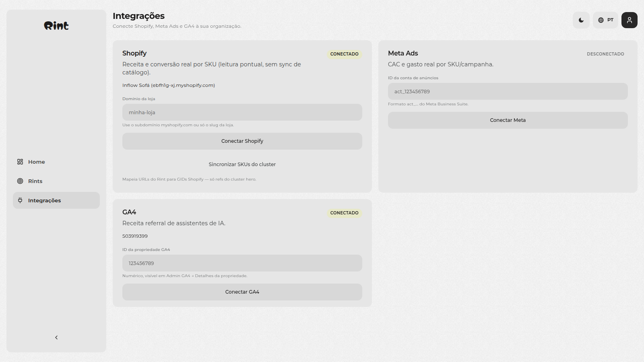Click Sincronizar SKUs do cluster

point(242,165)
